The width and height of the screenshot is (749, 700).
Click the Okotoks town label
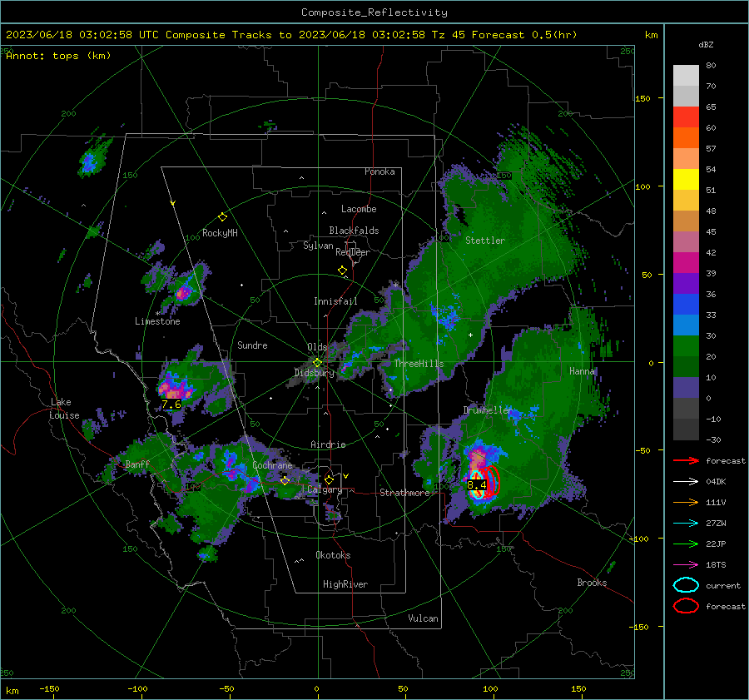click(x=333, y=555)
